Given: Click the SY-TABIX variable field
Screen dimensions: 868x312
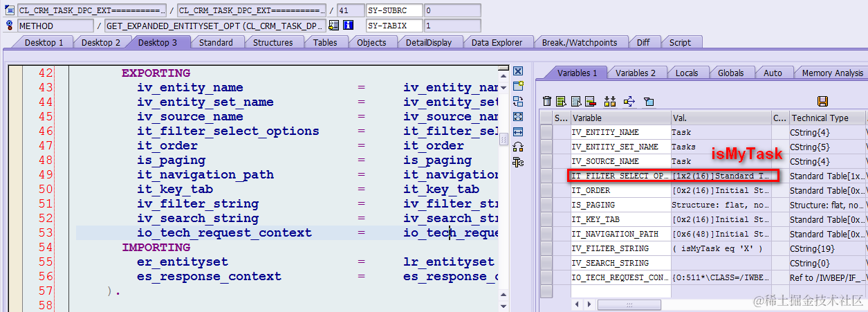Looking at the screenshot, I should tap(393, 26).
